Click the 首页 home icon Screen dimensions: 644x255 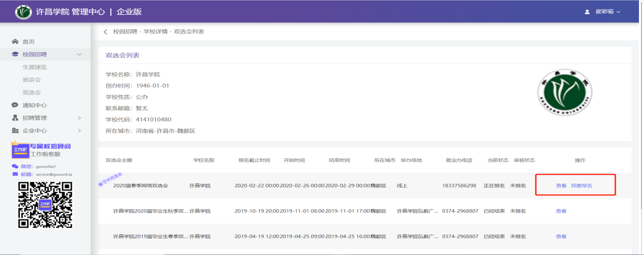(15, 42)
